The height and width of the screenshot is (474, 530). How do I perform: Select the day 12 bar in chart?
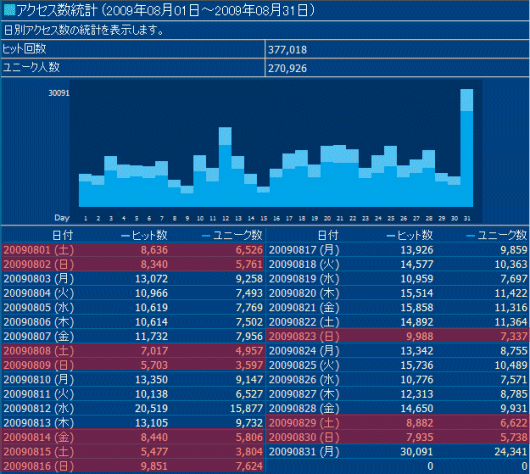click(225, 167)
